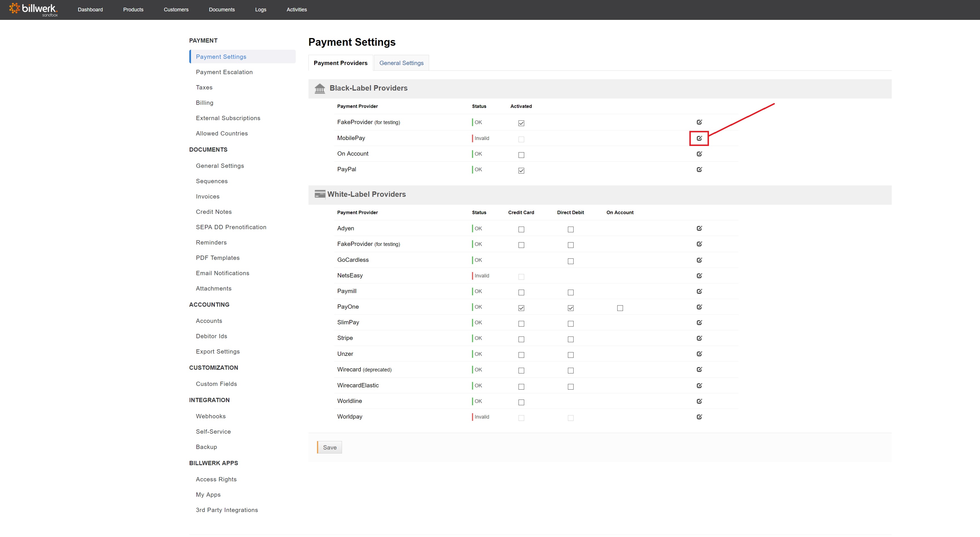The image size is (980, 537).
Task: Go to Taxes settings
Action: tap(204, 87)
